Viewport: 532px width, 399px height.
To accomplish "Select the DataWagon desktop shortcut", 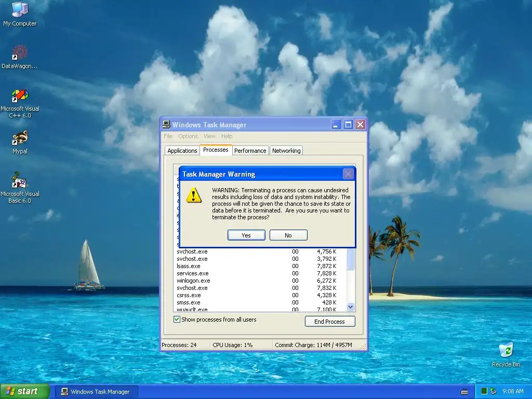I will pyautogui.click(x=20, y=57).
